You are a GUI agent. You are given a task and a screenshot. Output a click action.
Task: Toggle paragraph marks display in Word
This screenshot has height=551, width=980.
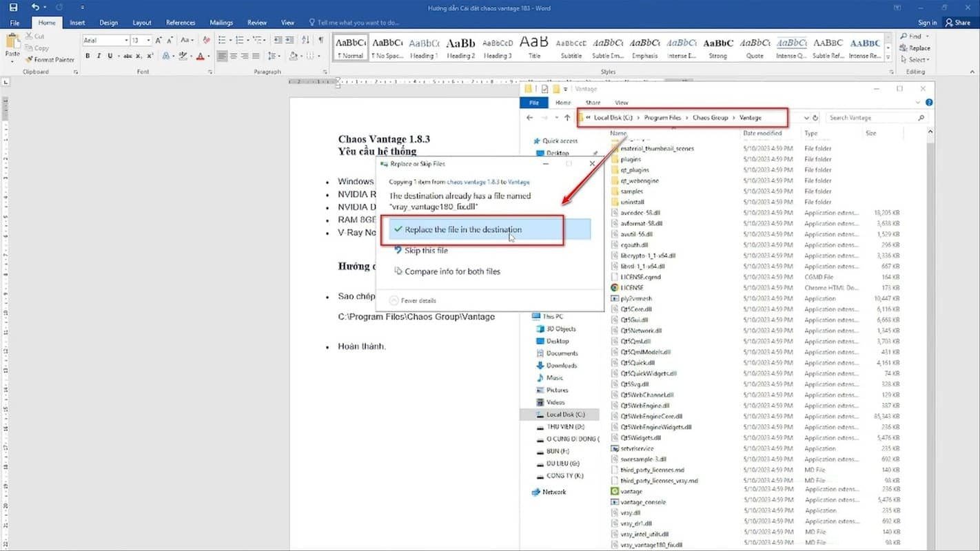pos(320,40)
